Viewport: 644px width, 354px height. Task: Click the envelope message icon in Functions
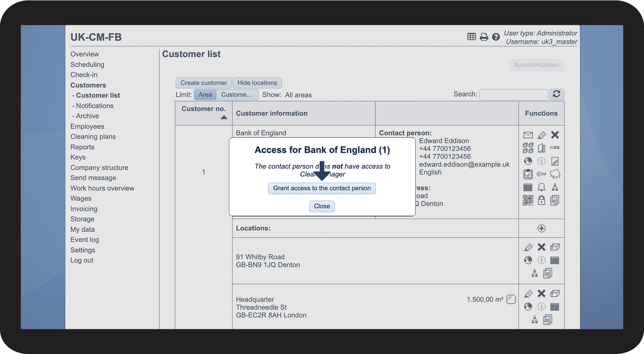528,135
